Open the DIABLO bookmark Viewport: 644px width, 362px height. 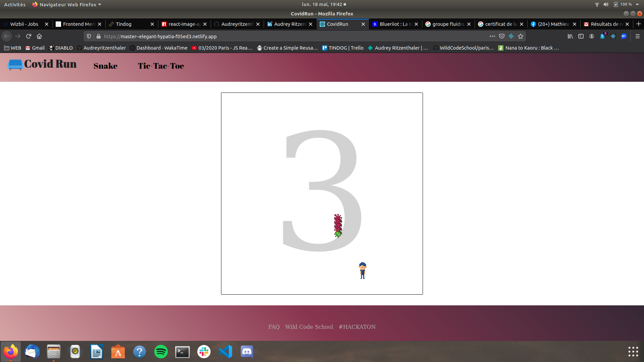61,48
